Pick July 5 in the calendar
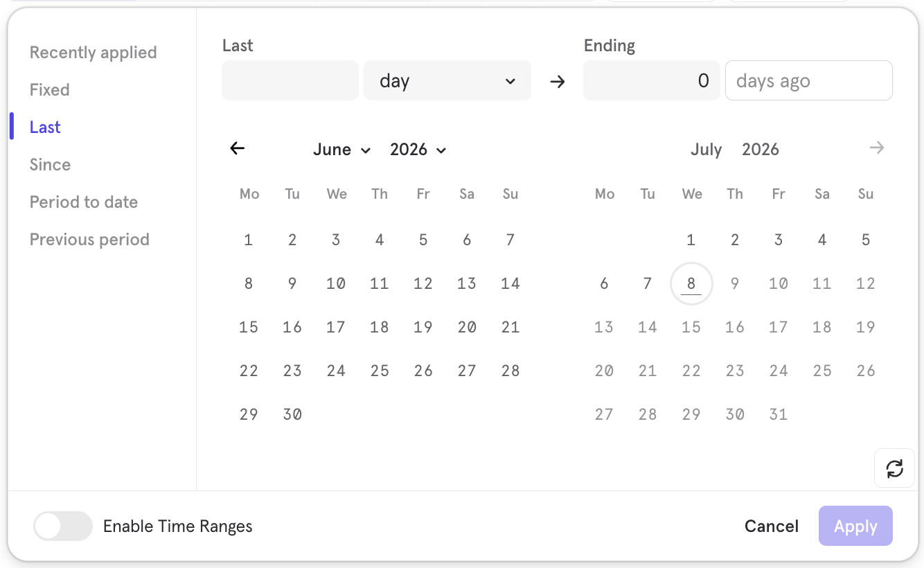924x568 pixels. click(x=866, y=240)
